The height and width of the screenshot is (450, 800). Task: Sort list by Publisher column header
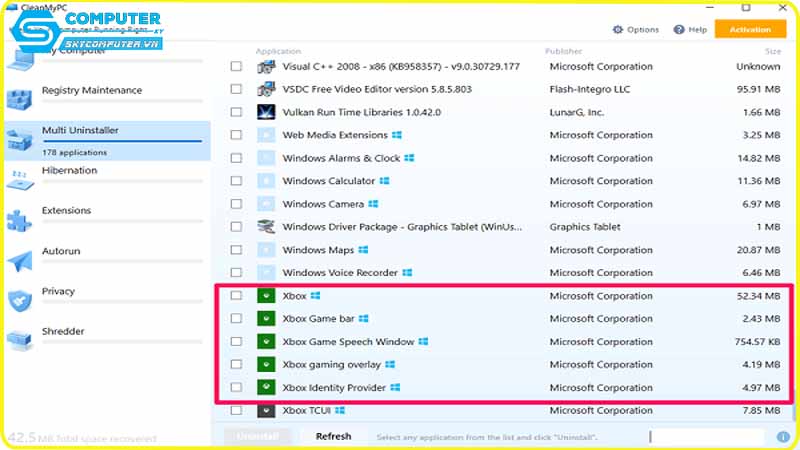(563, 51)
